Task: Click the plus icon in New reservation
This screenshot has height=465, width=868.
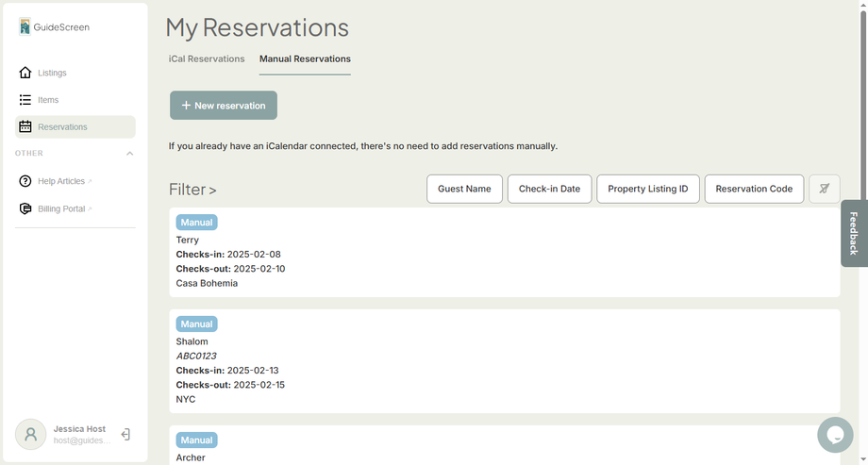Action: coord(186,106)
